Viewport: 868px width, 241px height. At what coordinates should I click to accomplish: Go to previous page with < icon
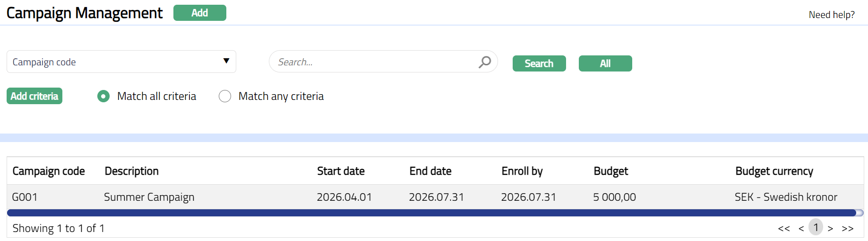click(x=801, y=229)
